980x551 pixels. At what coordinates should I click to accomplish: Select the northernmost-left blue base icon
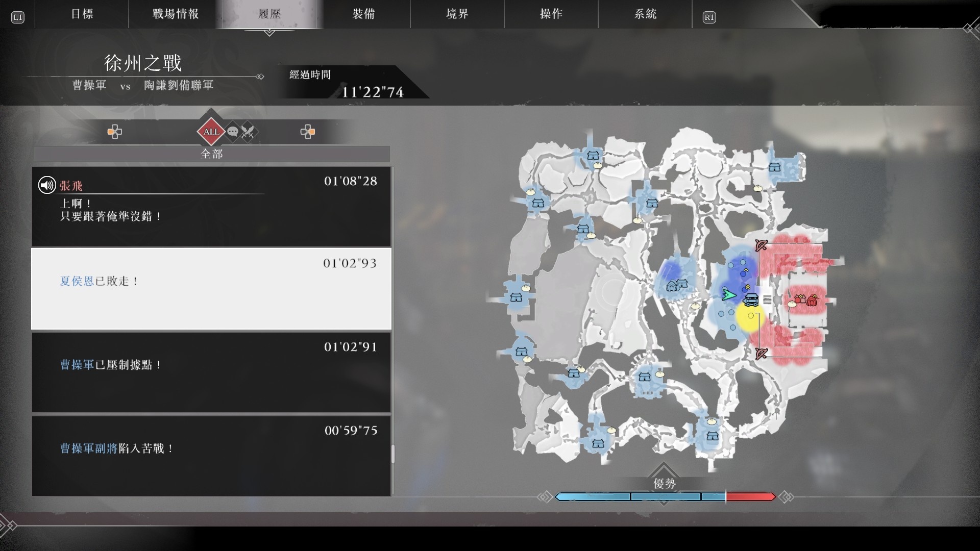593,155
